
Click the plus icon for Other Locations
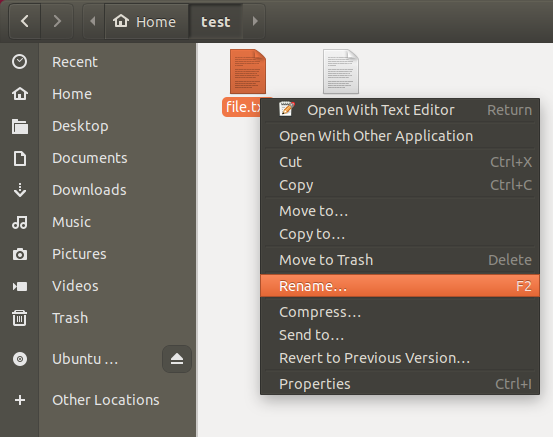coord(20,400)
